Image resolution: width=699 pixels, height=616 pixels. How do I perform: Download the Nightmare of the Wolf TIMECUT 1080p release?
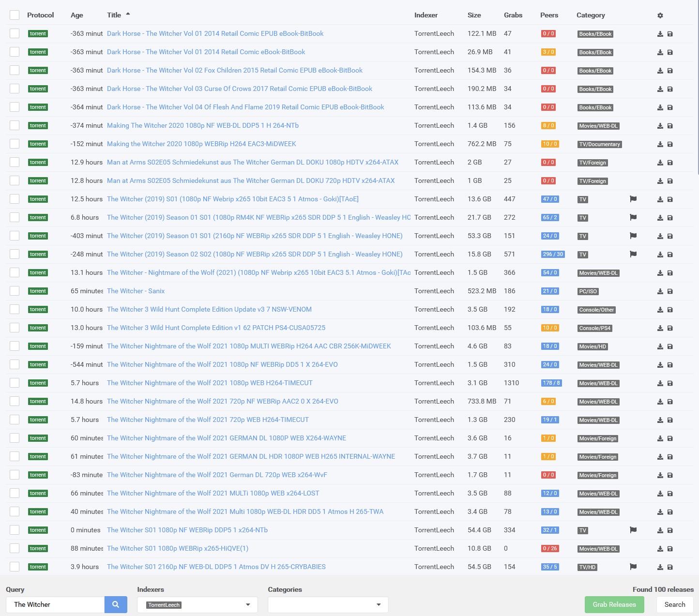pyautogui.click(x=660, y=383)
